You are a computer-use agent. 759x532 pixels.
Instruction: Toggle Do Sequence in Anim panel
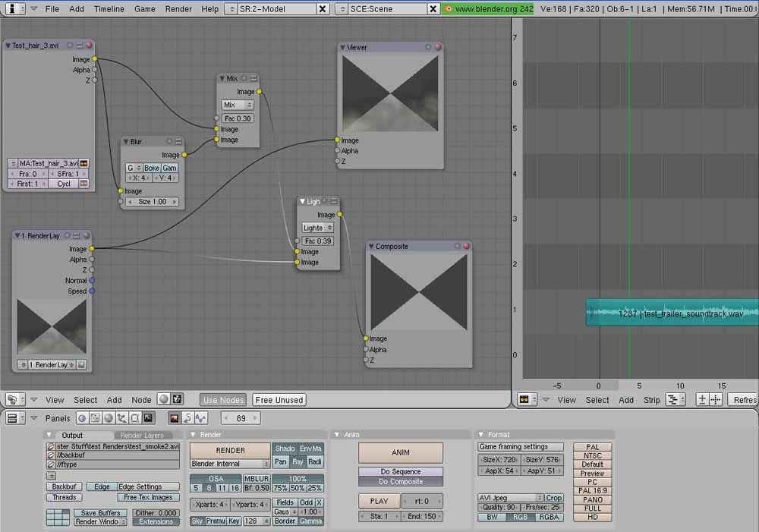400,471
